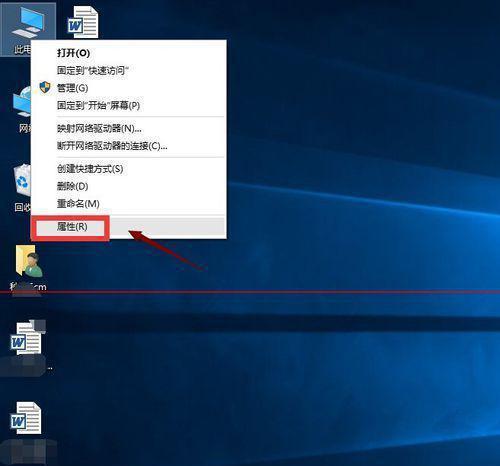The image size is (500, 466).
Task: Select the Word document icon beside This PC
Action: pos(83,23)
